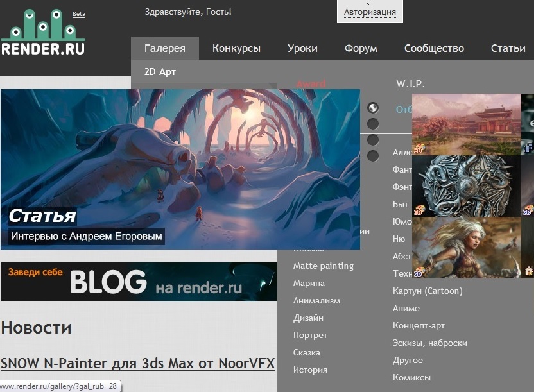The image size is (536, 392).
Task: Click the 3D badge on the metal shield thumbnail
Action: (419, 210)
